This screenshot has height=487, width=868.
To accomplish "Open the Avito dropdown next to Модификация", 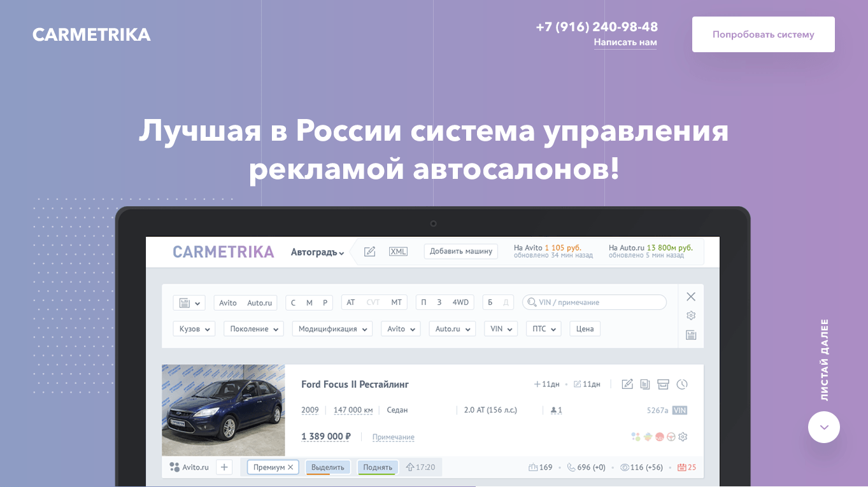I will 400,329.
